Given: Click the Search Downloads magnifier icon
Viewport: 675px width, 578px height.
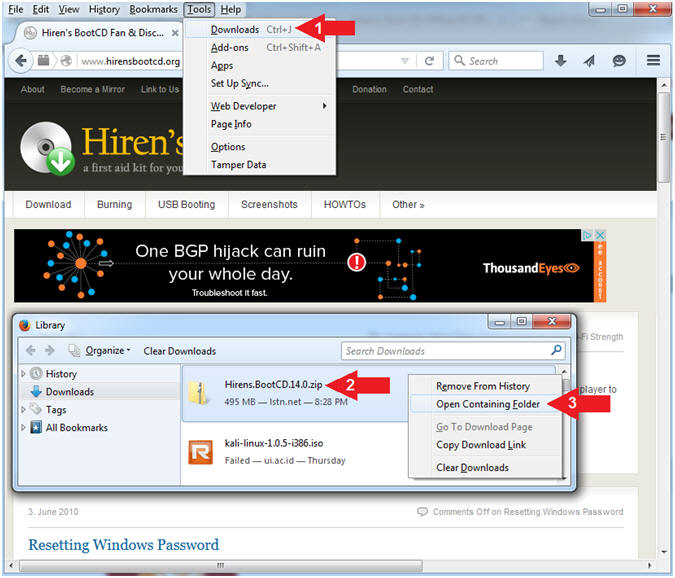Looking at the screenshot, I should (556, 350).
